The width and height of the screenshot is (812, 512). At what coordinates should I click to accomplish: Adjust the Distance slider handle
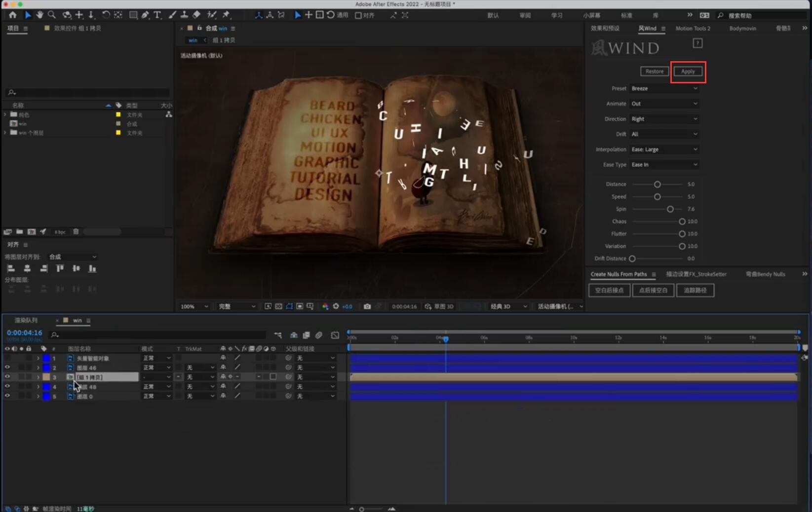[x=657, y=184]
